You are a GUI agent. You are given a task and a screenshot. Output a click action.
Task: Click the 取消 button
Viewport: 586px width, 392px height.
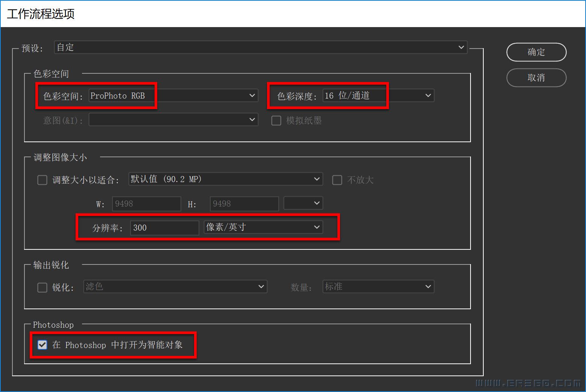[x=536, y=77]
